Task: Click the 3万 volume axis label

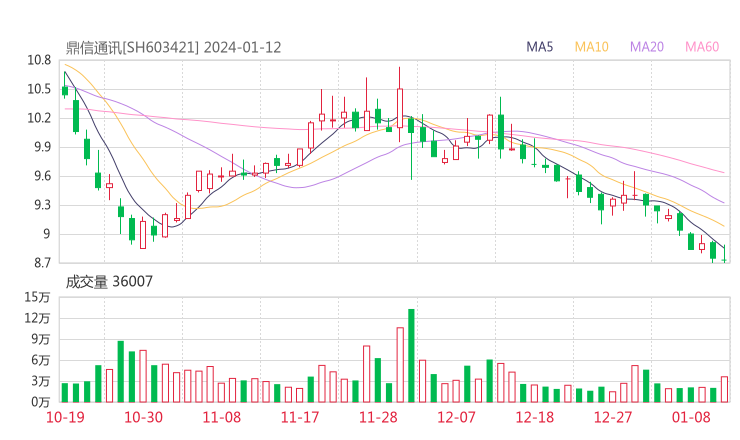Action: 41,381
